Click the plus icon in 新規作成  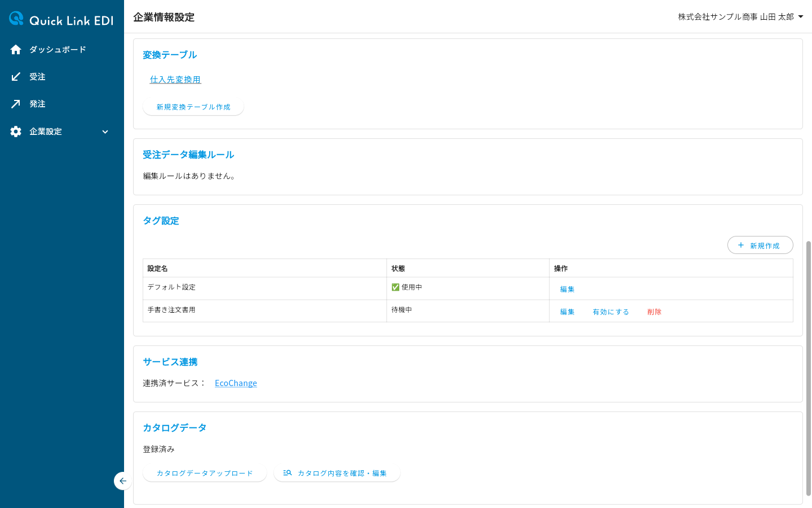(x=741, y=245)
